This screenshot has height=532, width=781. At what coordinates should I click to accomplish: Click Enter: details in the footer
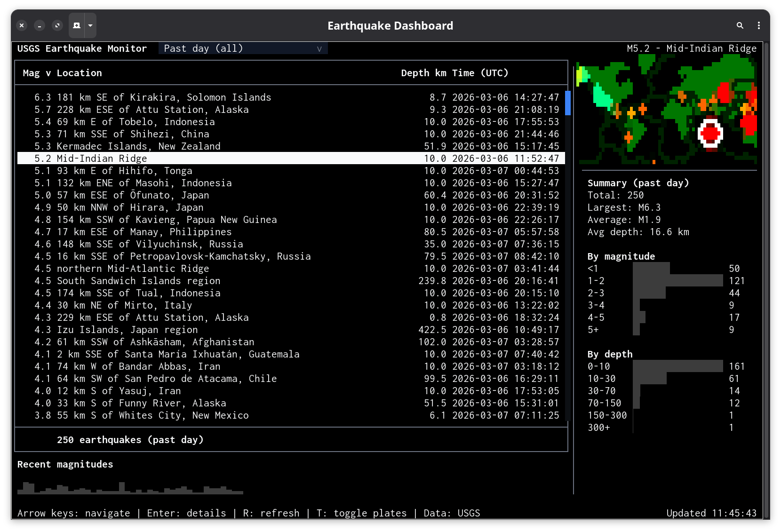coord(186,513)
